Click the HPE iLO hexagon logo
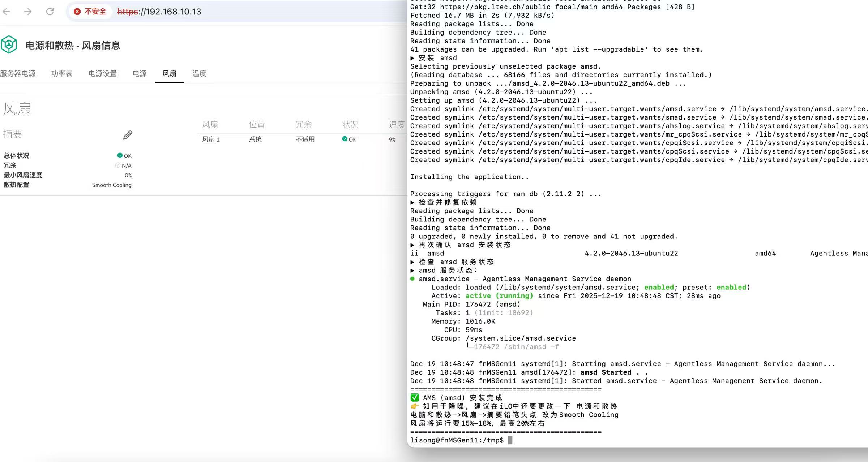The image size is (868, 462). pos(9,45)
